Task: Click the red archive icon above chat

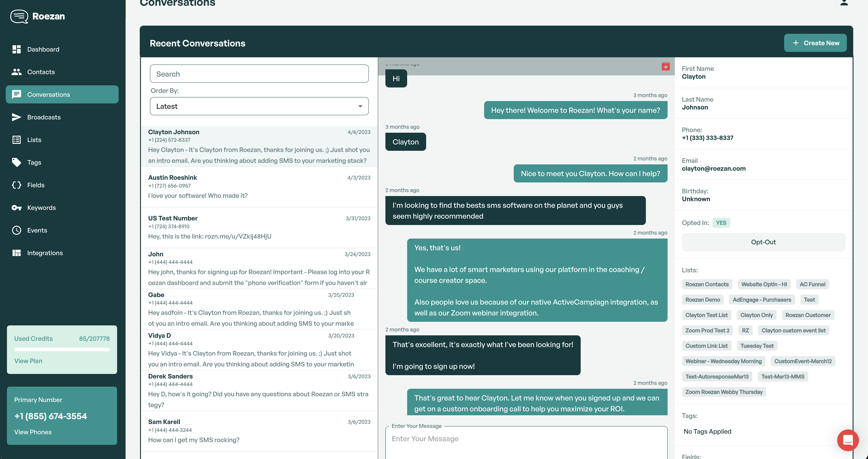Action: (665, 67)
